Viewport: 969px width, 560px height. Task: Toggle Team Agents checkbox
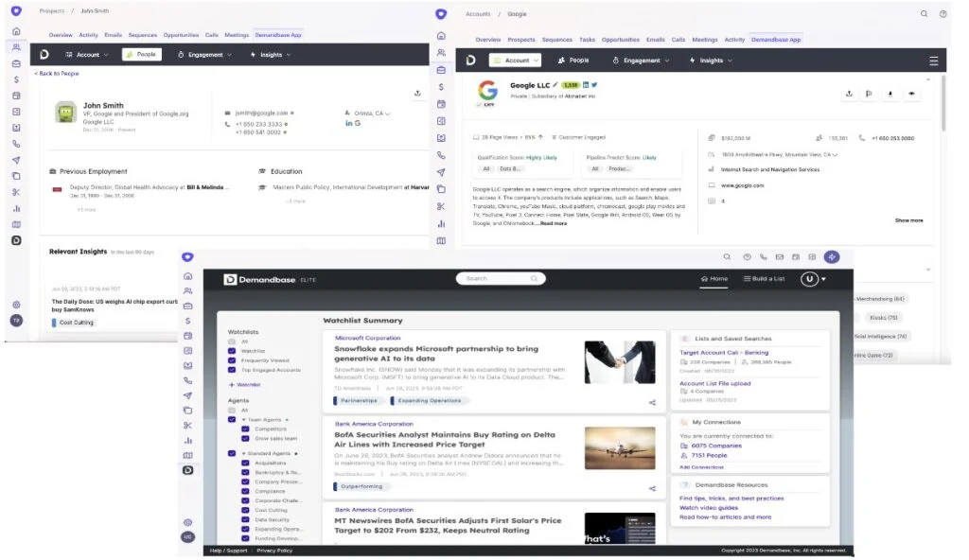click(x=232, y=419)
